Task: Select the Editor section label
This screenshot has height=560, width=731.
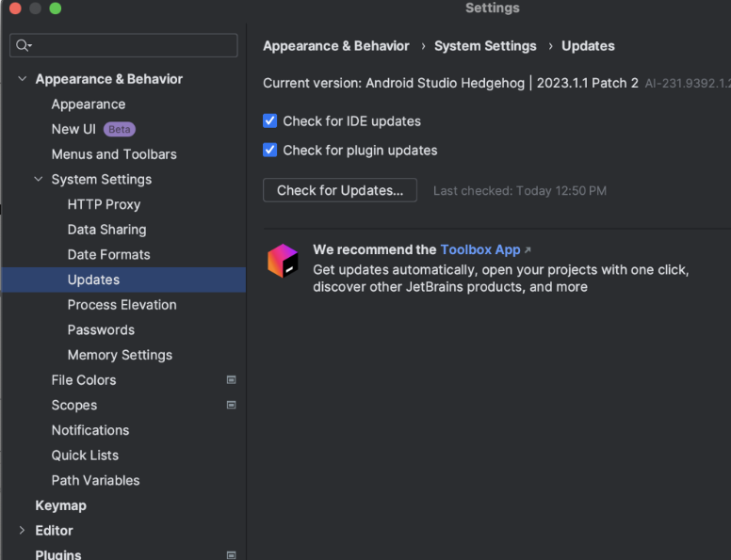Action: [x=54, y=531]
